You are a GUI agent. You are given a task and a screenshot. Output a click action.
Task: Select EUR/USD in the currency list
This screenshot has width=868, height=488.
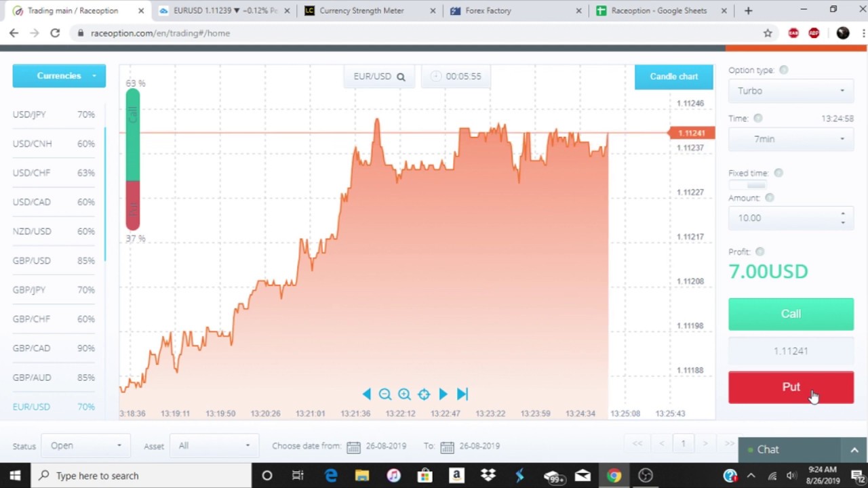(54, 407)
